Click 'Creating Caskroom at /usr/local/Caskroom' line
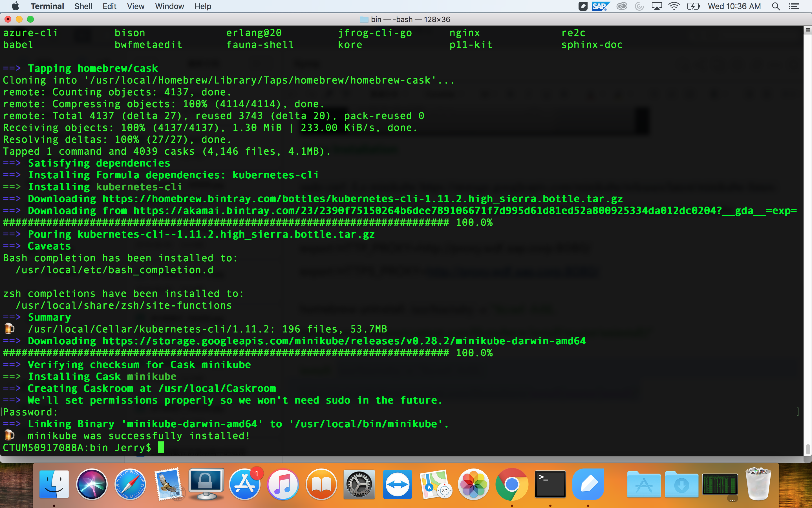This screenshot has height=508, width=812. [x=139, y=388]
